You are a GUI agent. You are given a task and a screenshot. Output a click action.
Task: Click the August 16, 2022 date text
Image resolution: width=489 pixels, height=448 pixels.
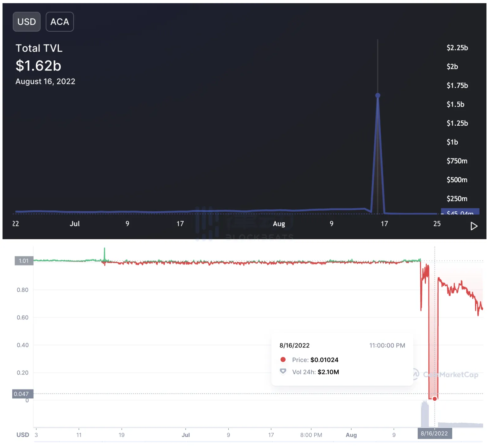click(x=45, y=82)
